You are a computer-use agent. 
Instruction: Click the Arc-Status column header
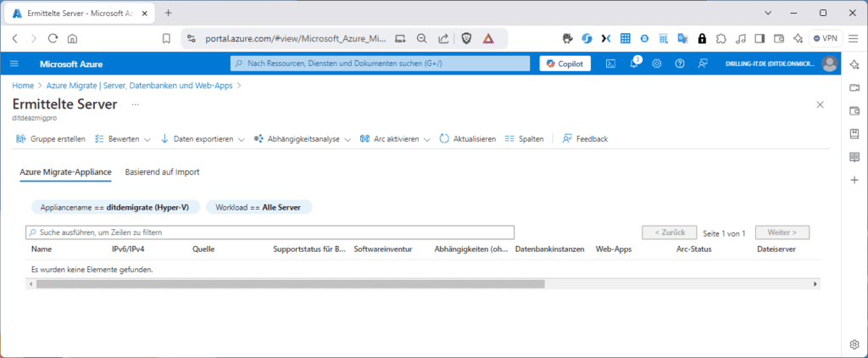(694, 249)
